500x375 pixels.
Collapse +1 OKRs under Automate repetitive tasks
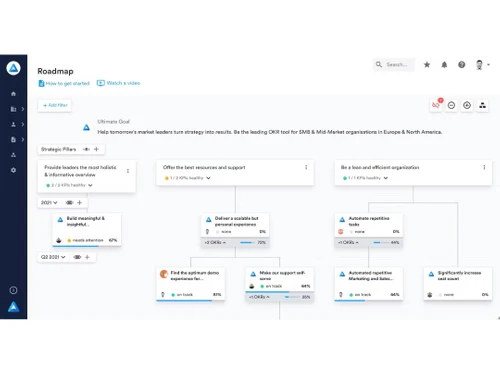(348, 242)
